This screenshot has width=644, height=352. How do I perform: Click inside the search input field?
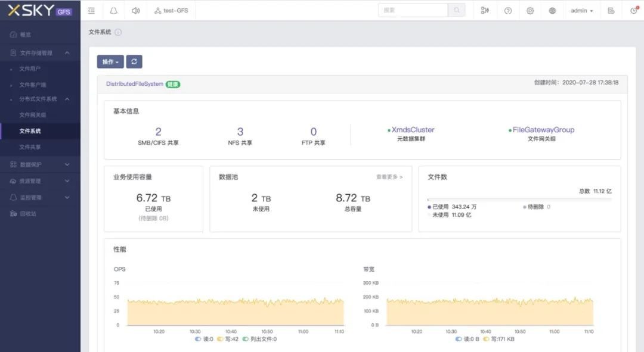pos(414,10)
